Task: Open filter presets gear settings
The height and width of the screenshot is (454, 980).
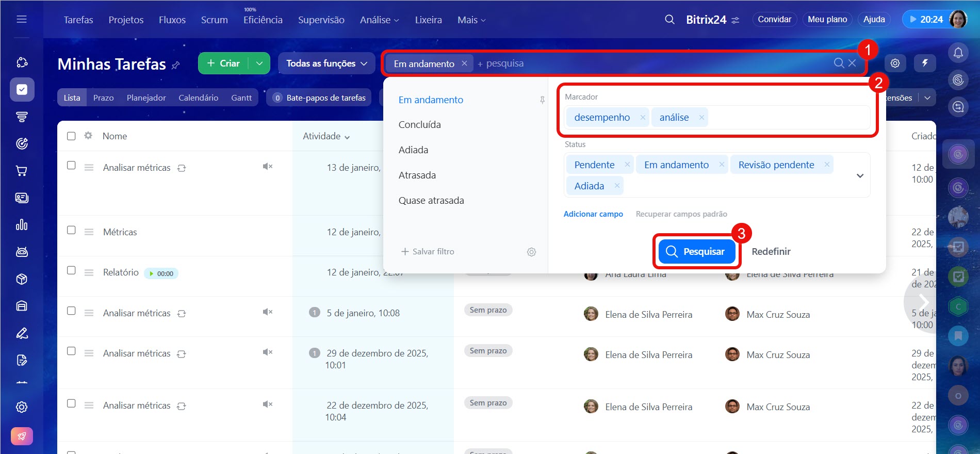Action: pos(531,252)
